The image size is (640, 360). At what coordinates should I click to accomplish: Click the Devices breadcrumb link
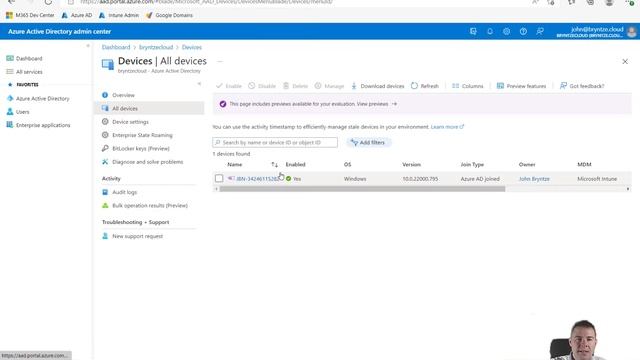click(x=191, y=47)
